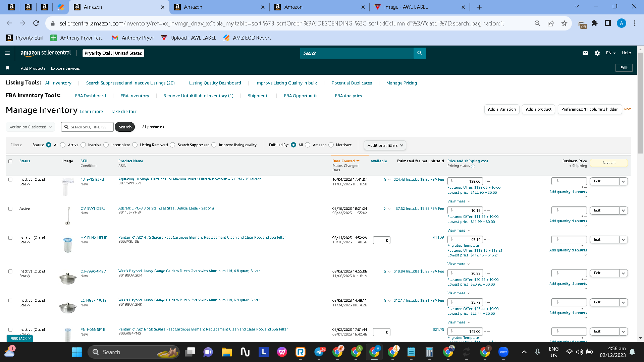
Task: Click the Pryority Etail bookmark
Action: click(x=25, y=38)
